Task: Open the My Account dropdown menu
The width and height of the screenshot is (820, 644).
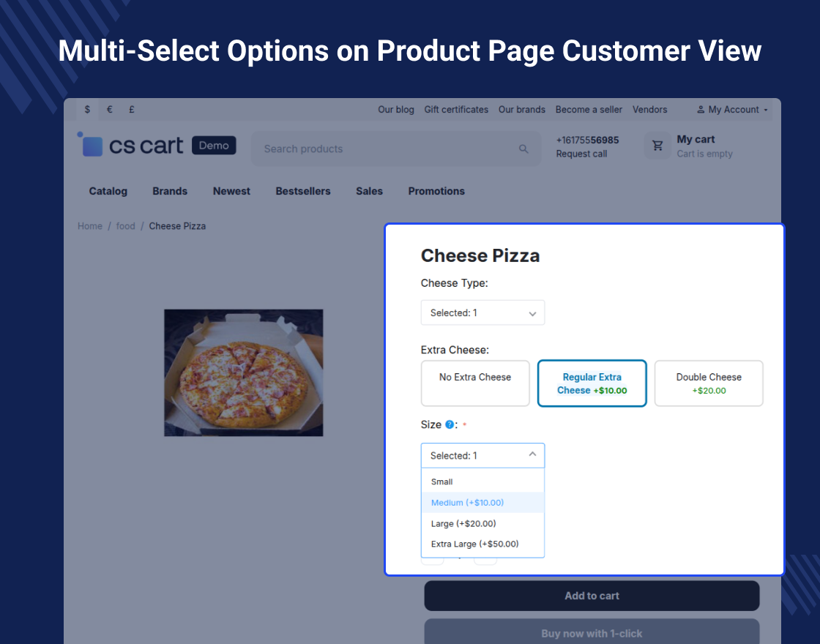Action: (x=732, y=110)
